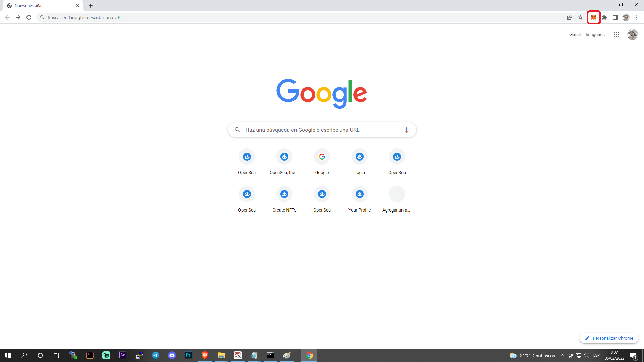
Task: Open Chrome three-dot menu
Action: tap(637, 17)
